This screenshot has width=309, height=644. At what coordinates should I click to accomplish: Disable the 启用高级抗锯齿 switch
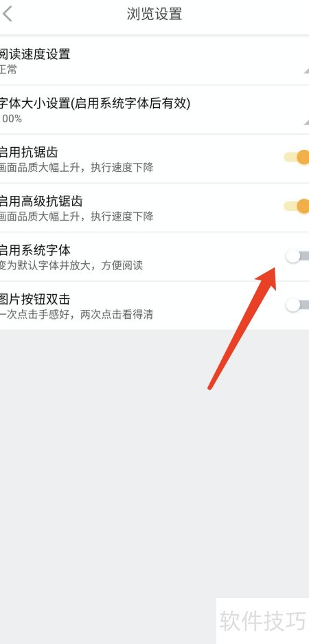click(297, 206)
